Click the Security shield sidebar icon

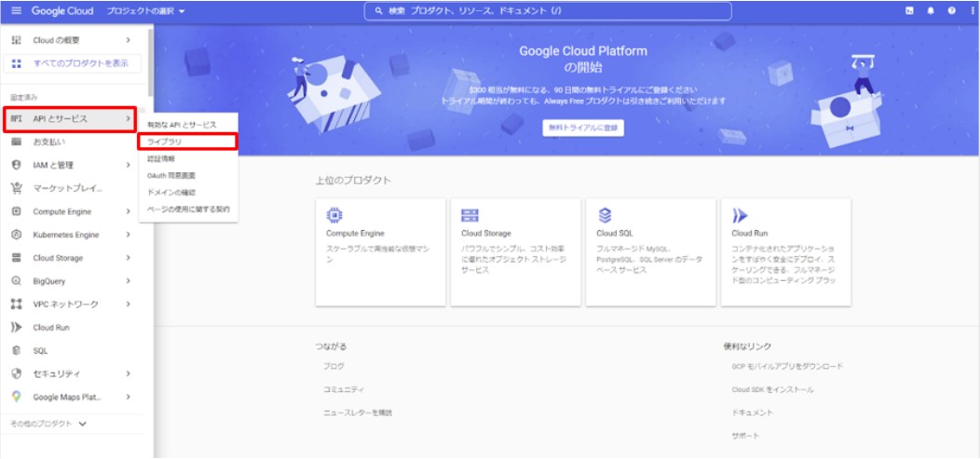click(x=17, y=373)
